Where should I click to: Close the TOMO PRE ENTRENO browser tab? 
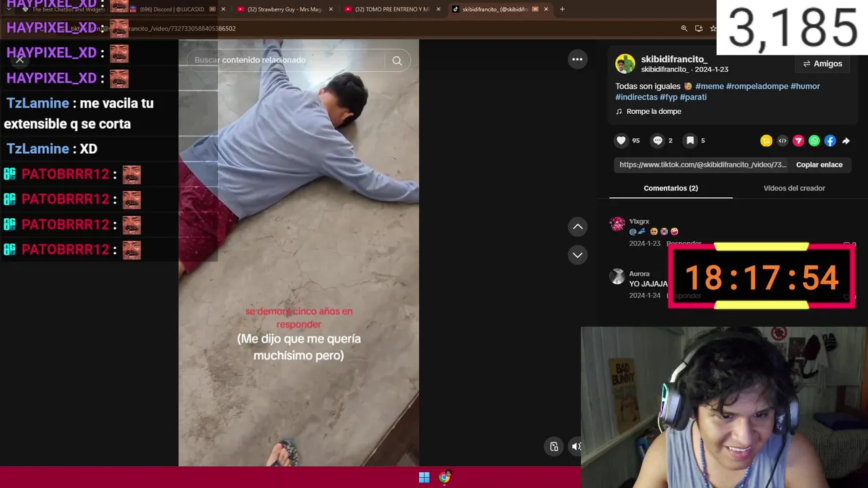438,9
